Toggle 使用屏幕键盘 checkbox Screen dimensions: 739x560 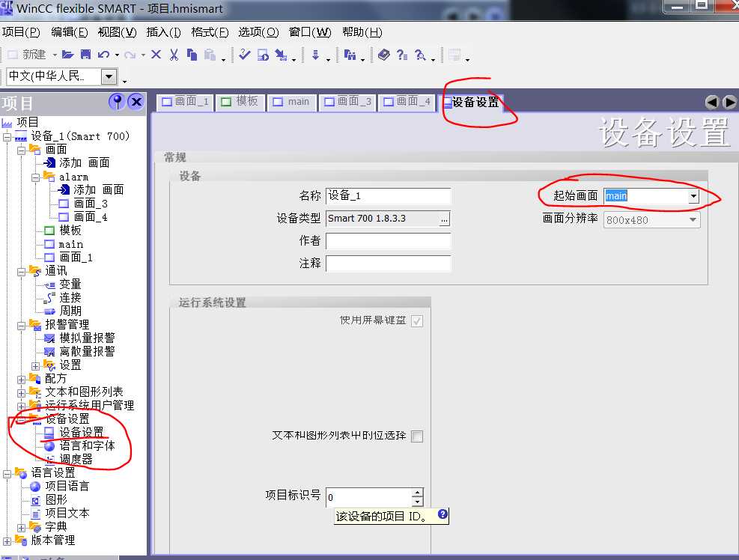click(416, 321)
